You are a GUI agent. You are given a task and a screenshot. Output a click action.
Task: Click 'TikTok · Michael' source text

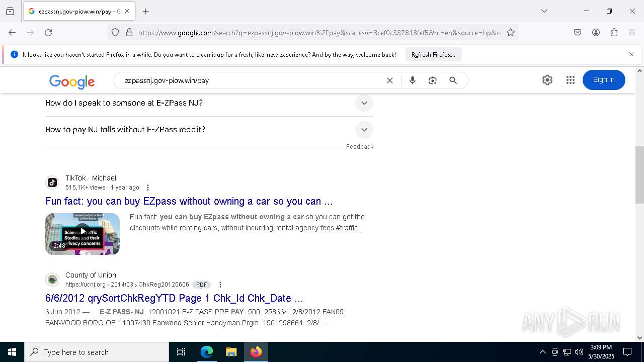pos(91,178)
